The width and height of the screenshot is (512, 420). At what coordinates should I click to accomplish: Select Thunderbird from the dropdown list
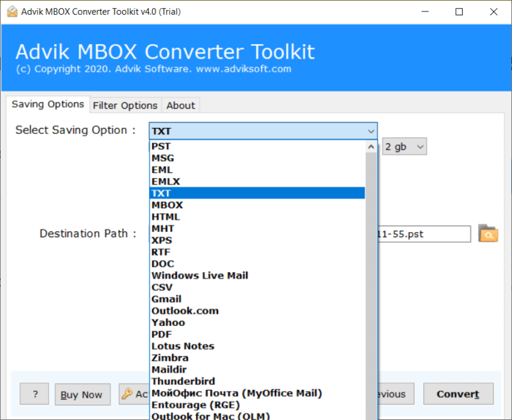click(183, 381)
